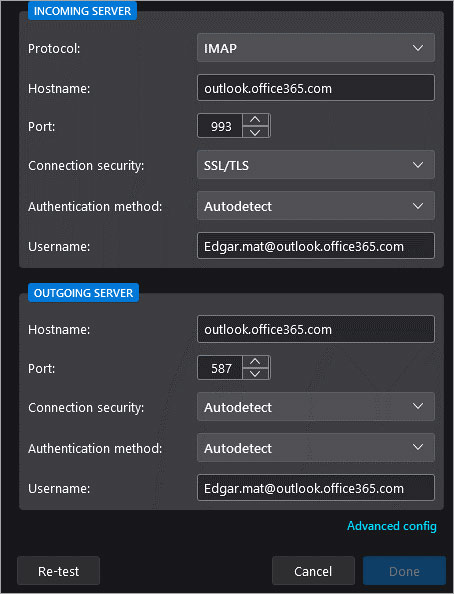The width and height of the screenshot is (454, 594).
Task: Open outgoing Connection security Autodetect dropdown
Action: pyautogui.click(x=316, y=406)
